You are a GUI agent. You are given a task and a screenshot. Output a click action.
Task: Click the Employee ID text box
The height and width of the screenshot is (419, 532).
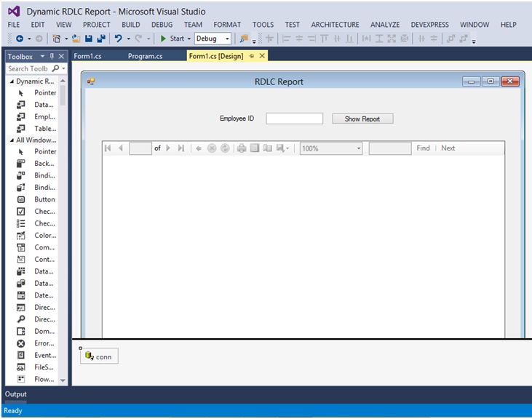click(x=294, y=119)
